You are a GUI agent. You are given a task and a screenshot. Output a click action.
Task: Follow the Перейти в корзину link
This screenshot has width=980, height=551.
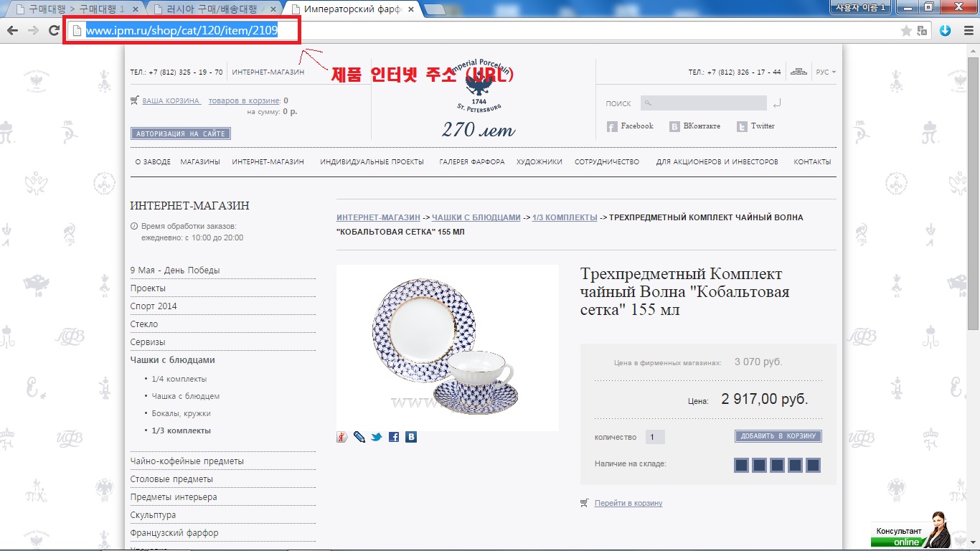click(628, 503)
